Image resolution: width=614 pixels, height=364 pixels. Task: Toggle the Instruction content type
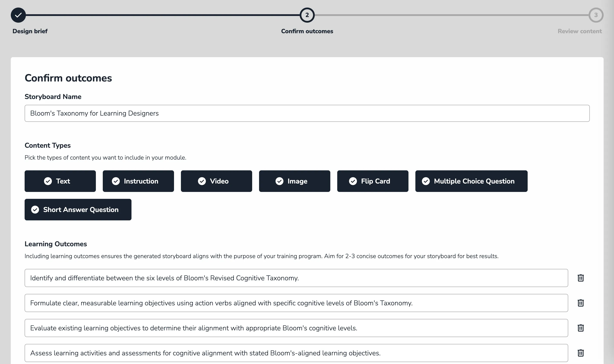coord(138,181)
